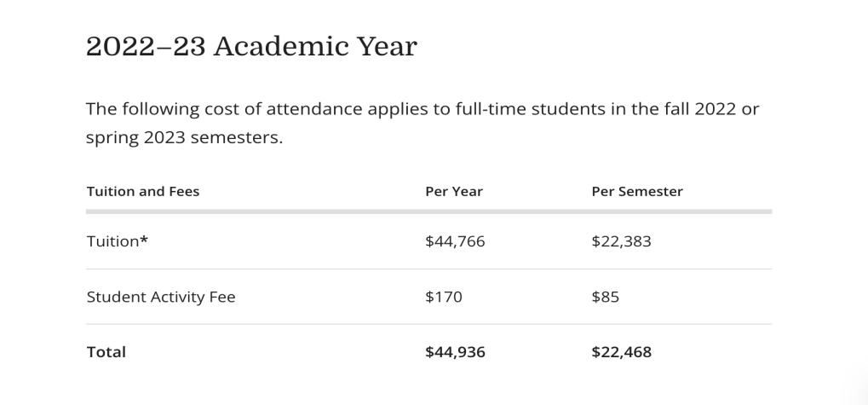Select the "Academic Year" heading words

tap(315, 47)
